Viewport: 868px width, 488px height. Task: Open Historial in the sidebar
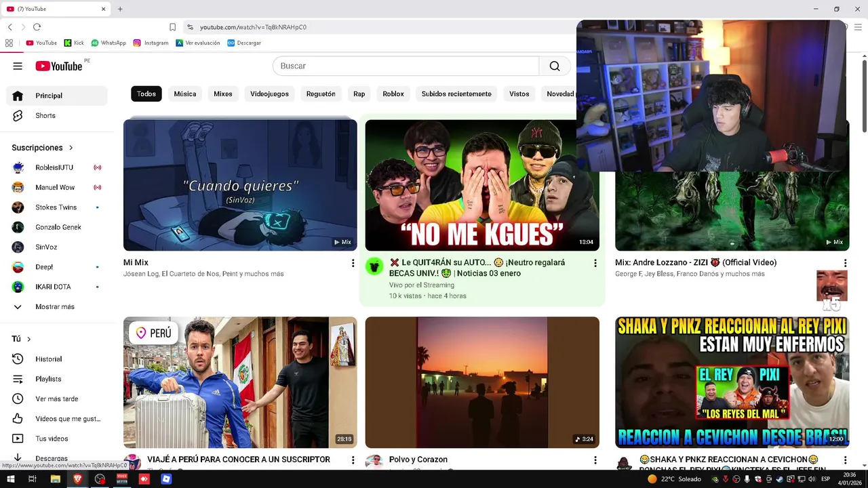point(57,359)
